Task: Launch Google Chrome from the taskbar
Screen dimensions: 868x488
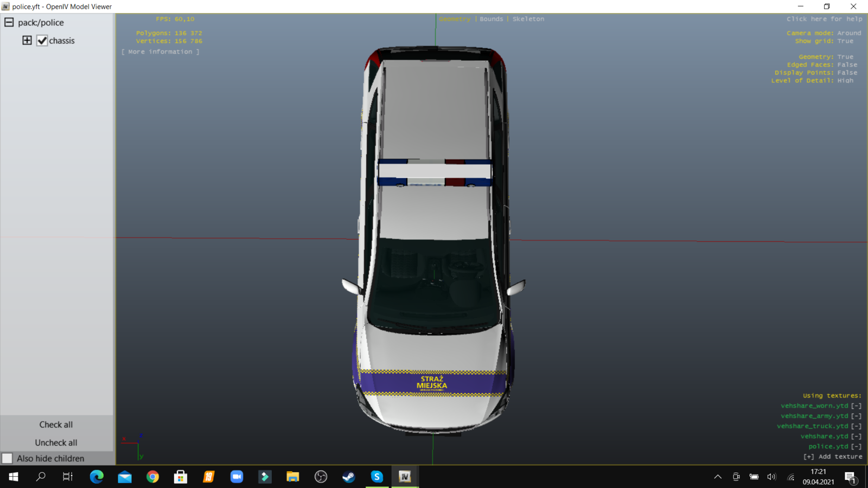Action: (152, 477)
